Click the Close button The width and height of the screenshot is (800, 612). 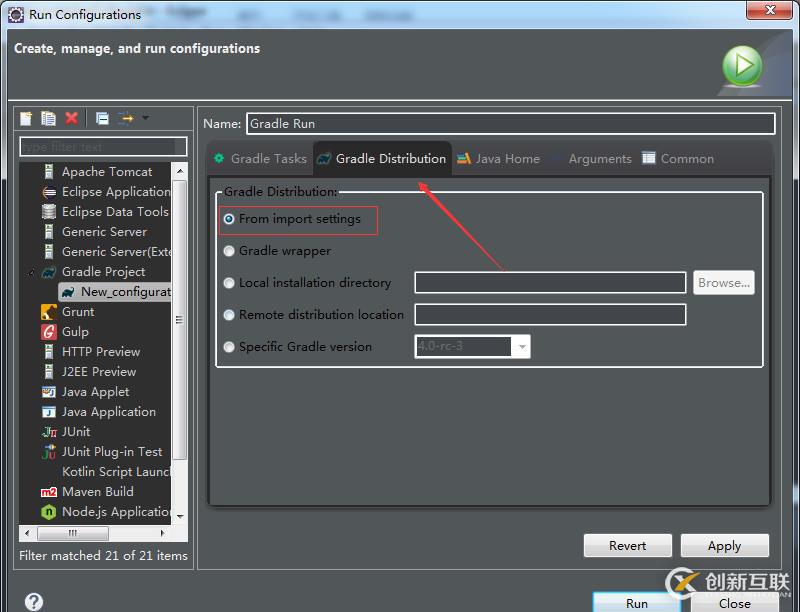(x=735, y=603)
